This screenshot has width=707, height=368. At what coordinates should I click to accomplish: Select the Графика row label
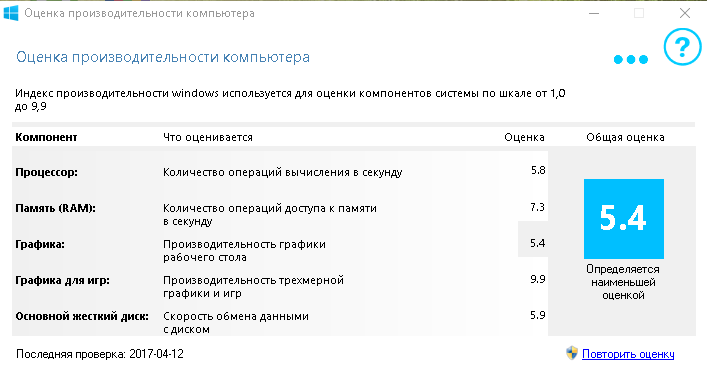pos(40,244)
